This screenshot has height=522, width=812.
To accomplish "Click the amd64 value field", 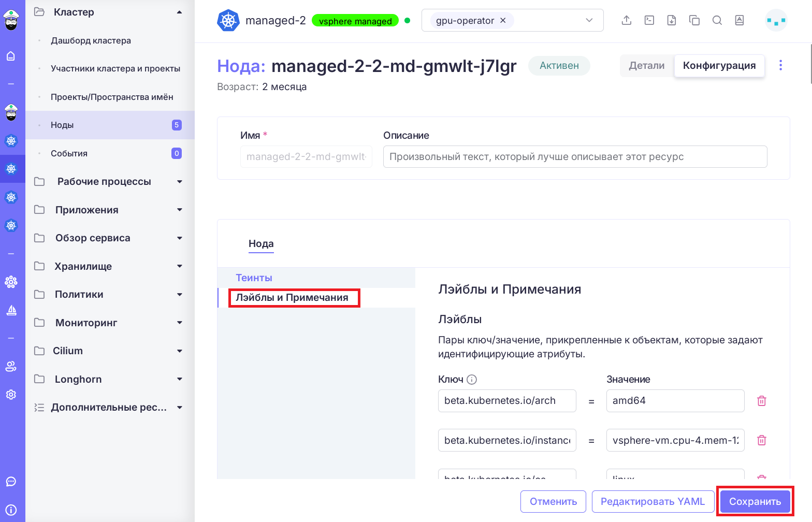I will click(675, 401).
